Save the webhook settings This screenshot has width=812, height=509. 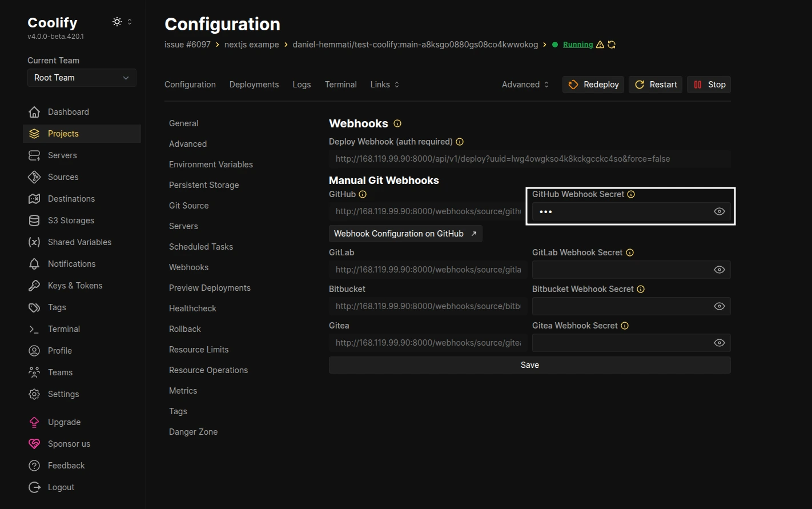pyautogui.click(x=529, y=364)
